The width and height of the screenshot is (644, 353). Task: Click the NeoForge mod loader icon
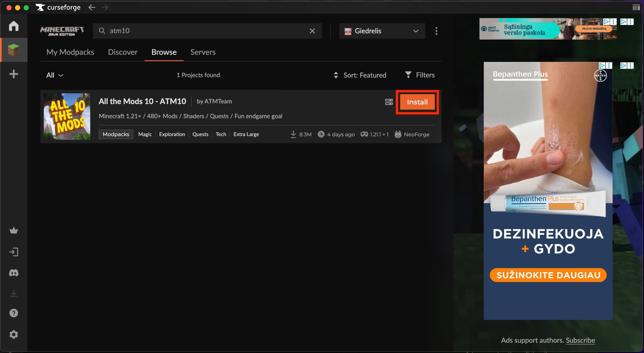[x=398, y=134]
